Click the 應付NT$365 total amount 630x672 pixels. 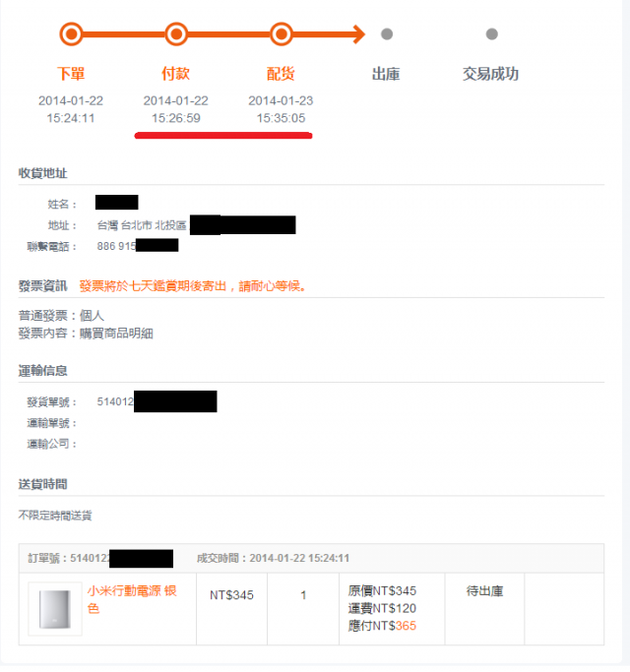coord(382,626)
